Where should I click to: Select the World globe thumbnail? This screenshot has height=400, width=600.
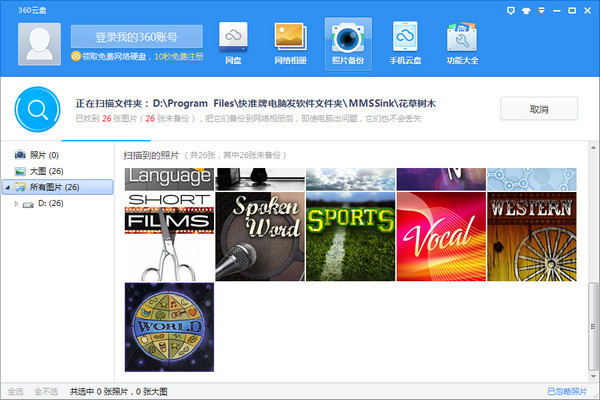pos(169,326)
